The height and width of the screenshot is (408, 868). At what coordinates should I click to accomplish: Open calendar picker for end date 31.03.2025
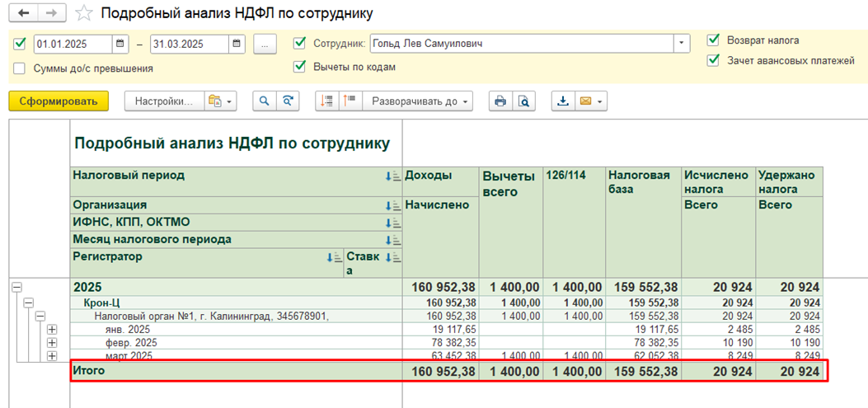[237, 44]
